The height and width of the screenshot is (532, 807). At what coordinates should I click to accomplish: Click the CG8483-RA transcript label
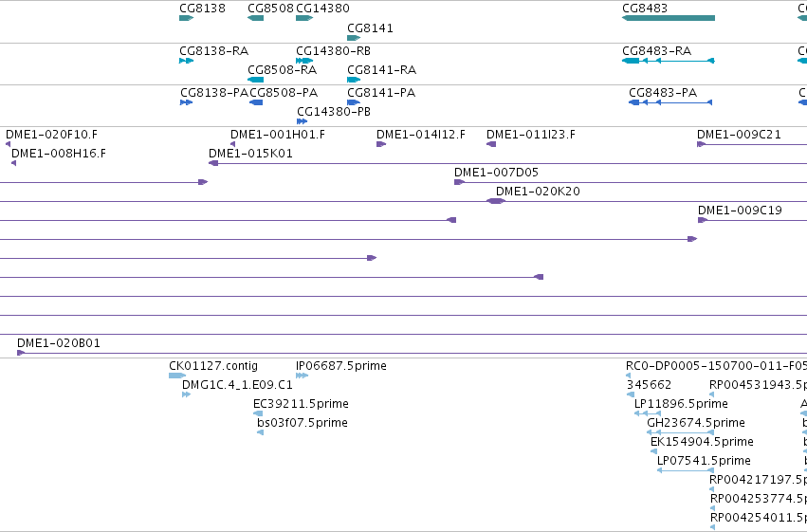point(657,51)
